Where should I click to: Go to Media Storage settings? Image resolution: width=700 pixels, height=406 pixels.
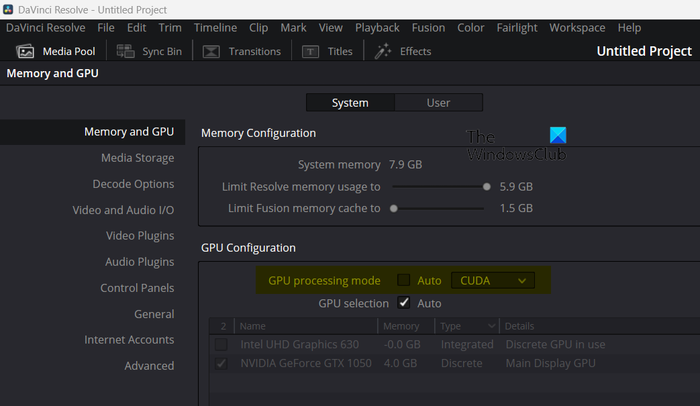point(137,158)
